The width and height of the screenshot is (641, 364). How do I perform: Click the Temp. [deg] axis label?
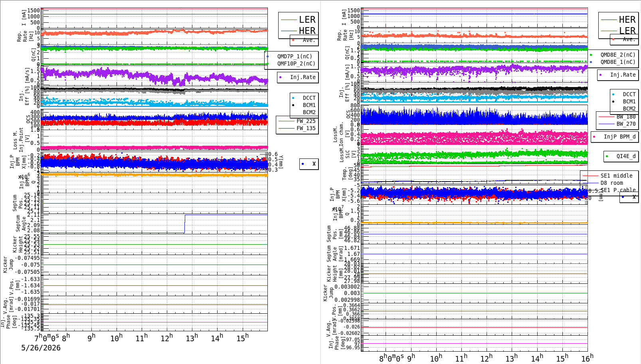pyautogui.click(x=348, y=173)
